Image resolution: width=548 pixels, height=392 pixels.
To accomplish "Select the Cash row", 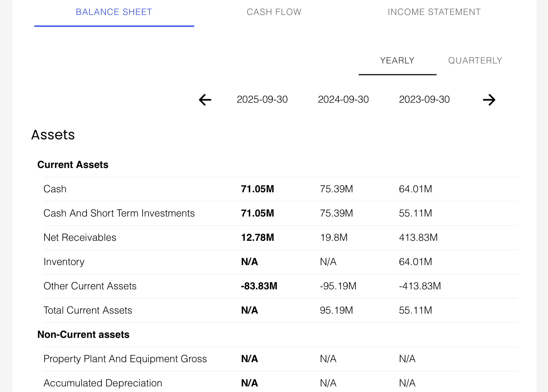I will click(x=55, y=189).
